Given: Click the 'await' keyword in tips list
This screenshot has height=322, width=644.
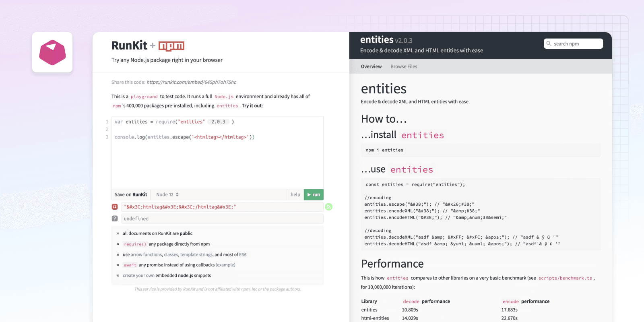Looking at the screenshot, I should coord(130,265).
